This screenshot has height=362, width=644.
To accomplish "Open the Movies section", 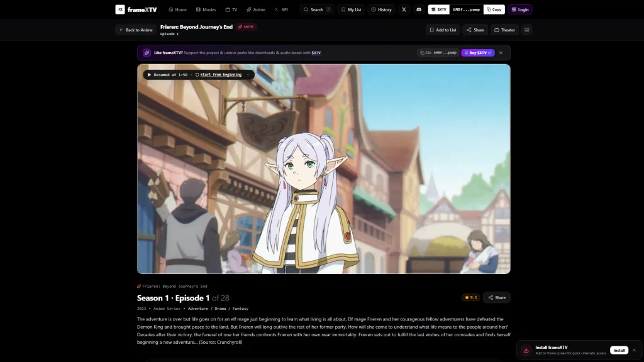I will (x=206, y=9).
